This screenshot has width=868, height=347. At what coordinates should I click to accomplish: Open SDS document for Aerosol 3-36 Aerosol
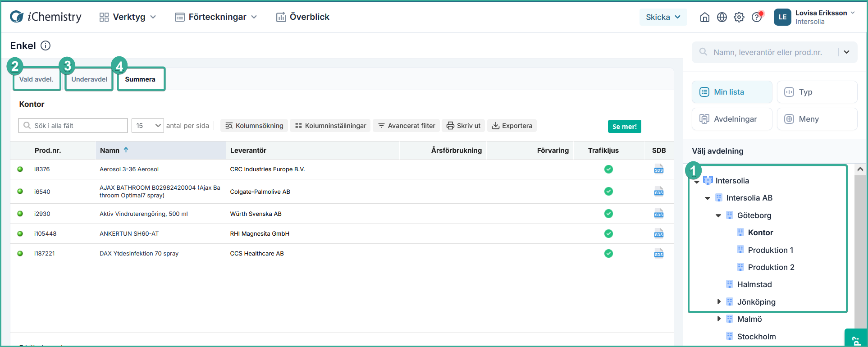659,169
